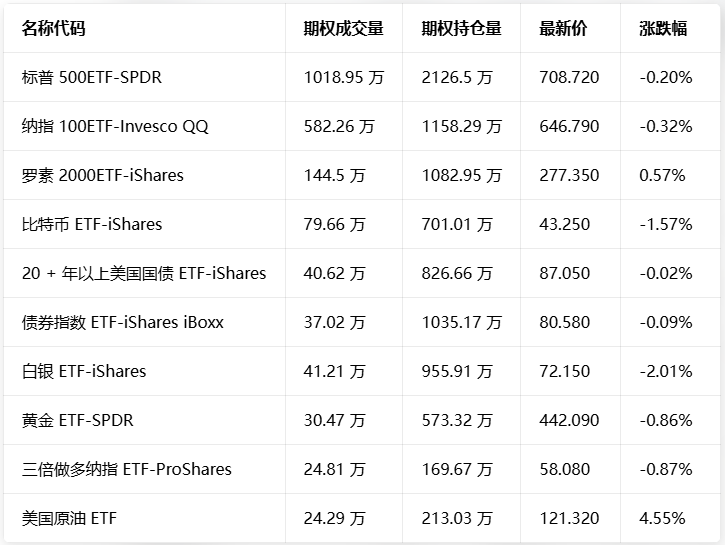The height and width of the screenshot is (545, 725).
Task: Click 美国原油 ETF name
Action: [69, 518]
